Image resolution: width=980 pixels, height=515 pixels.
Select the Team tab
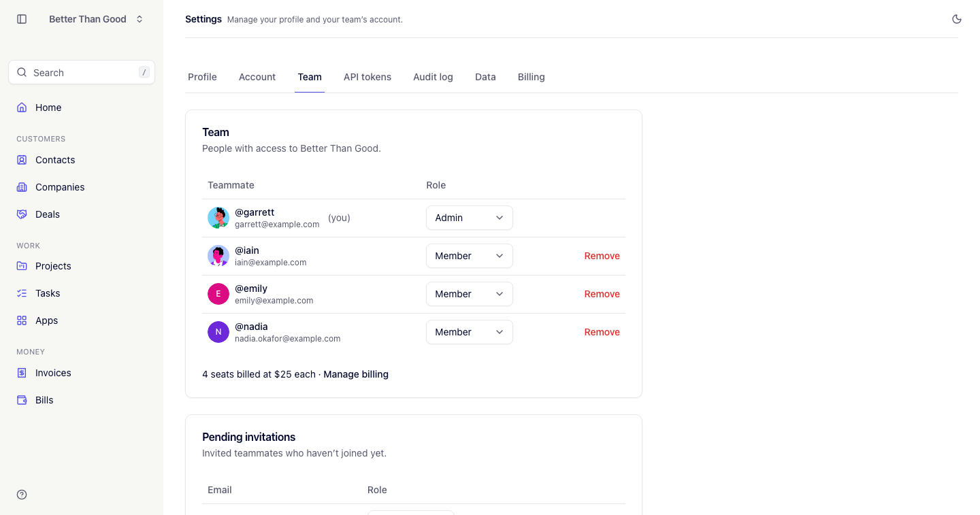(x=310, y=77)
